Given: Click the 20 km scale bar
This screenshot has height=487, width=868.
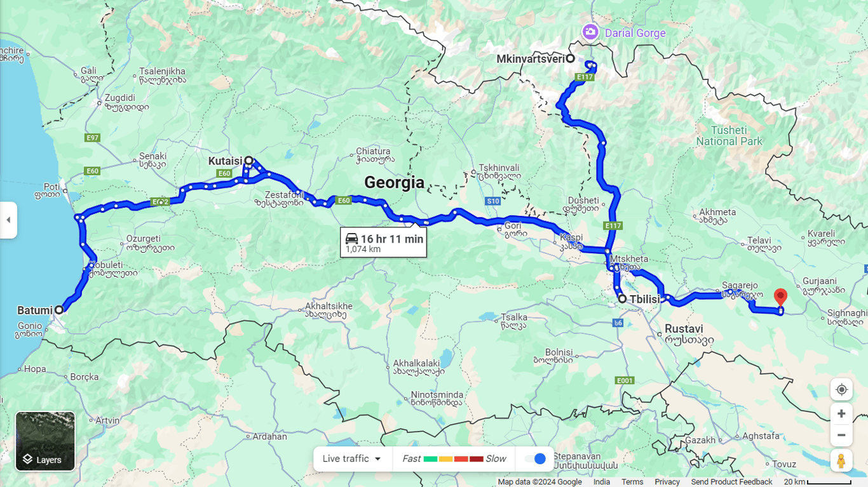Looking at the screenshot, I should tap(818, 482).
